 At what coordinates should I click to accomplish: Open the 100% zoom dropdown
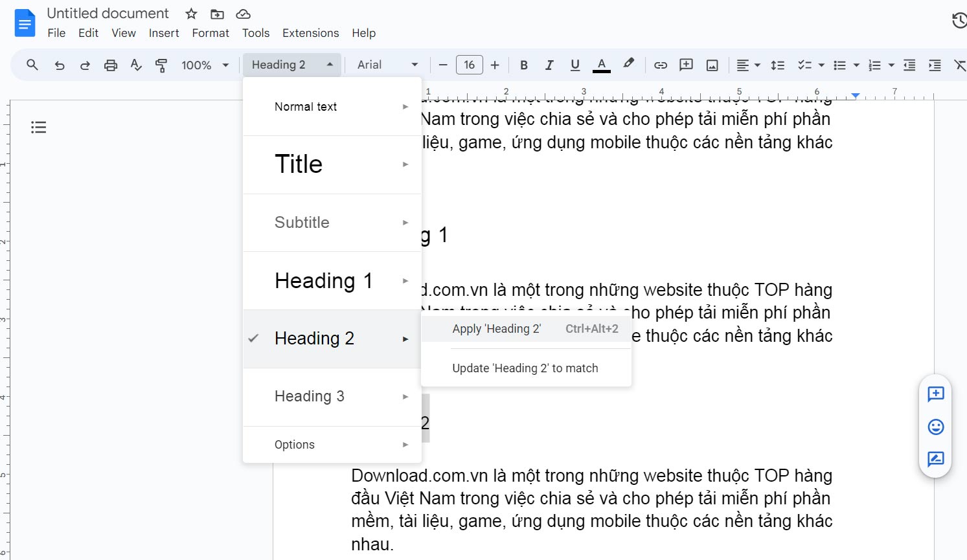tap(203, 65)
